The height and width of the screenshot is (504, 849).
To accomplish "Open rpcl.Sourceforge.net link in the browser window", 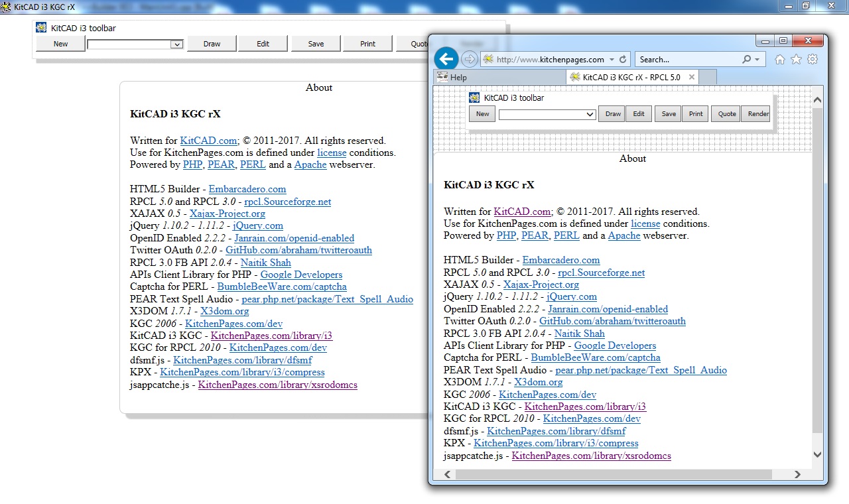I will point(601,273).
